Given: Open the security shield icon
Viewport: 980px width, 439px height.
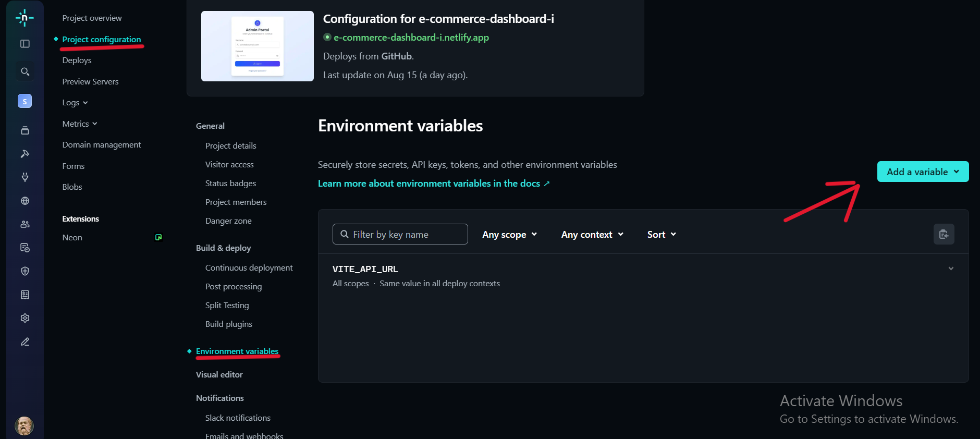Looking at the screenshot, I should (24, 271).
